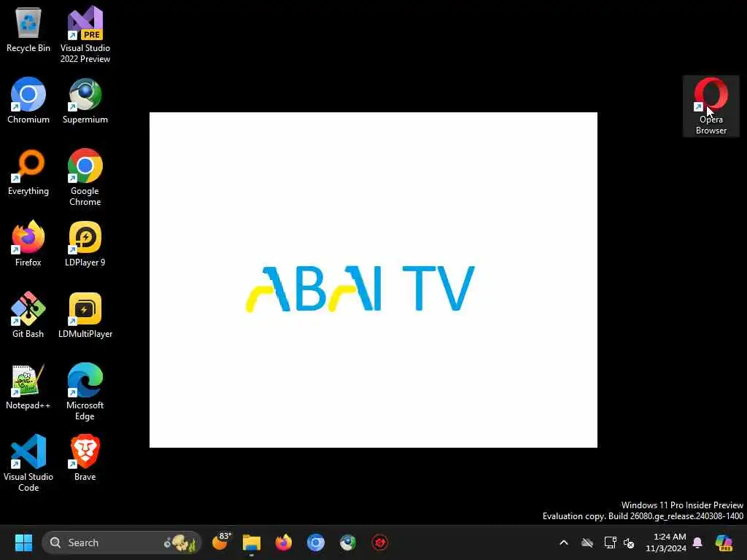Select the Firefox desktop shortcut
747x560 pixels.
[28, 244]
